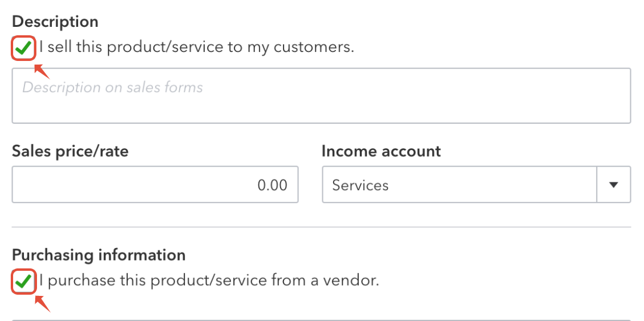Viewport: 644px width, 321px height.
Task: Uncheck the 'I sell this product/service' checkbox
Action: point(24,48)
